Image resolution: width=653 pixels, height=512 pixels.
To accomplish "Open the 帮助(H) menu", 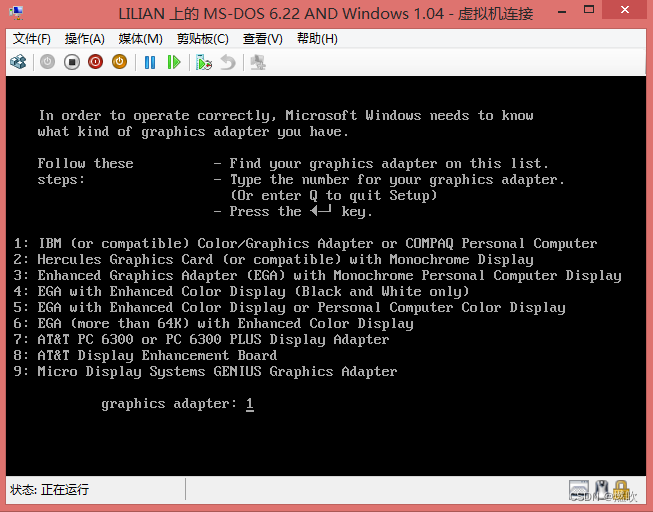I will 317,39.
